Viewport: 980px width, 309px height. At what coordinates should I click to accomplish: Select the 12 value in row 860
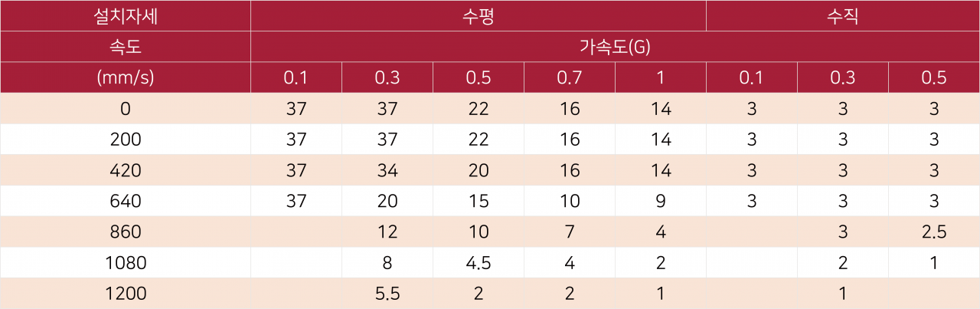[x=387, y=232]
